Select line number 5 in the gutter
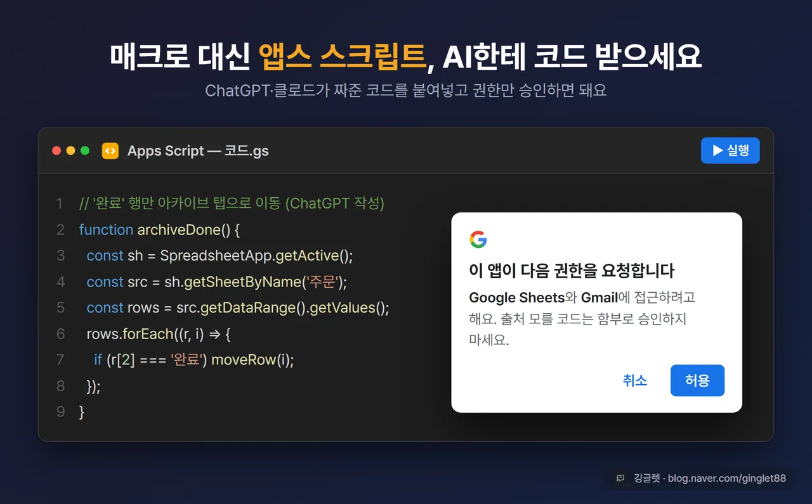 (x=60, y=307)
